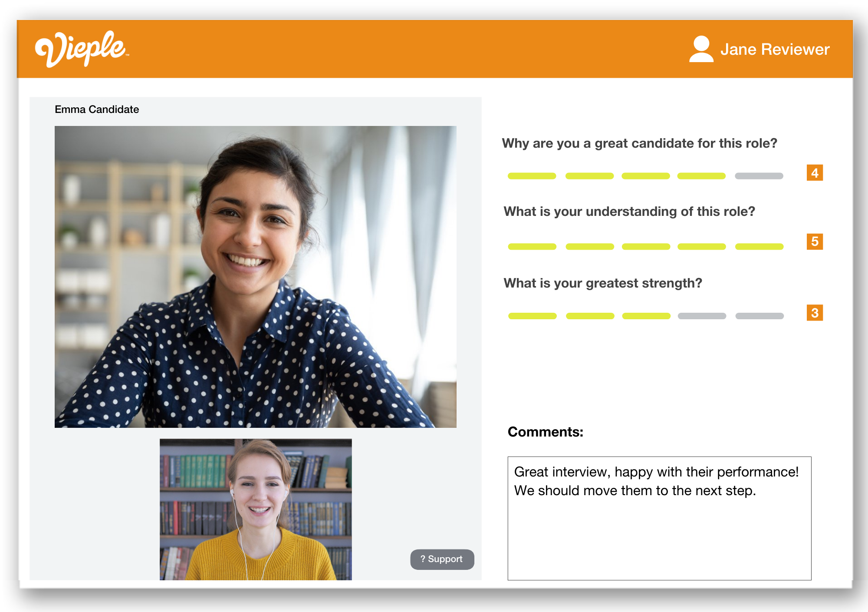
Task: Click the Comments: heading label
Action: [x=546, y=432]
